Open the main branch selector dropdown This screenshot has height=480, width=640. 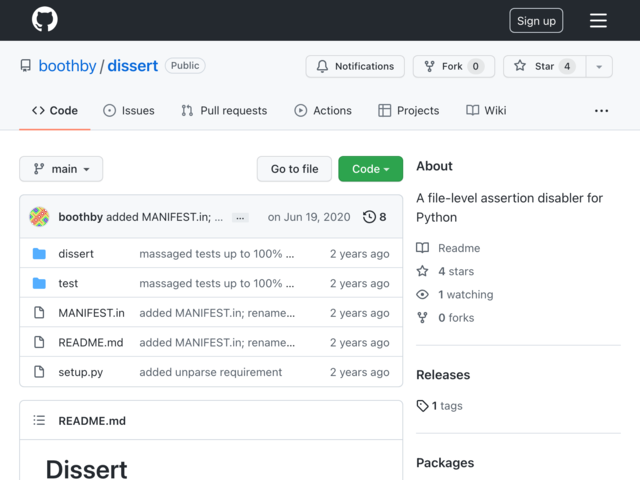(61, 169)
